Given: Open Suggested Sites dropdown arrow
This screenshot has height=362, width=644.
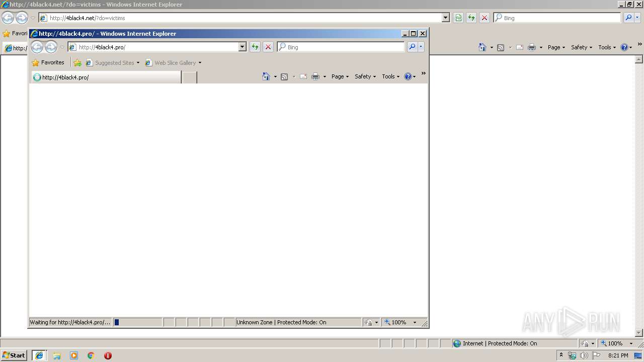Looking at the screenshot, I should coord(138,63).
